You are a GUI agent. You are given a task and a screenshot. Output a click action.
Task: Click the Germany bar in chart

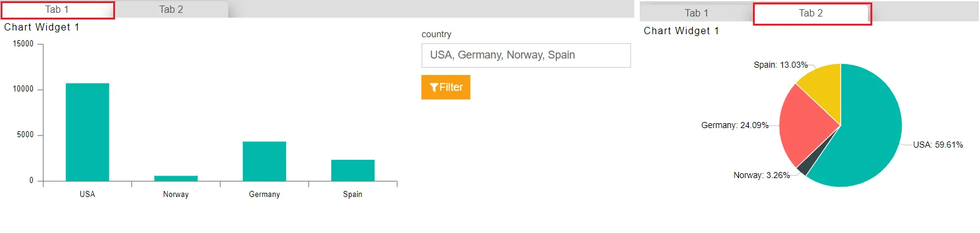coord(264,162)
